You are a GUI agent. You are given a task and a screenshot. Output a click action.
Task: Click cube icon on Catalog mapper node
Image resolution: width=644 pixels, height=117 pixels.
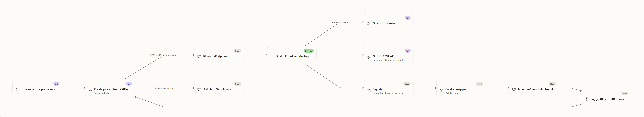point(441,91)
